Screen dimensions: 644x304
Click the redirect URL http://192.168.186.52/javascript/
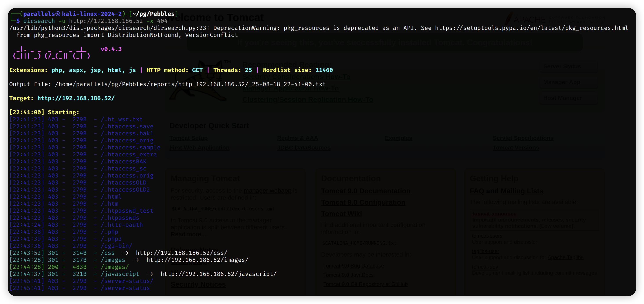(x=218, y=274)
